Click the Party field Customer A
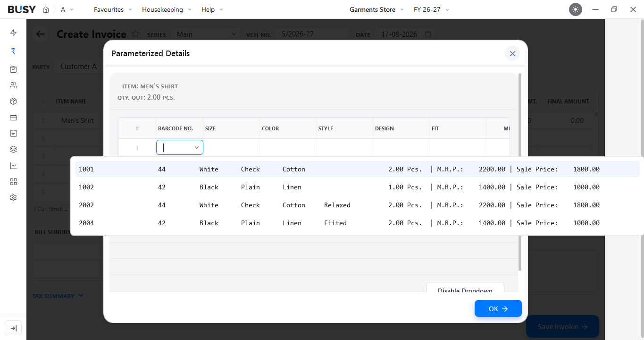 coord(78,67)
